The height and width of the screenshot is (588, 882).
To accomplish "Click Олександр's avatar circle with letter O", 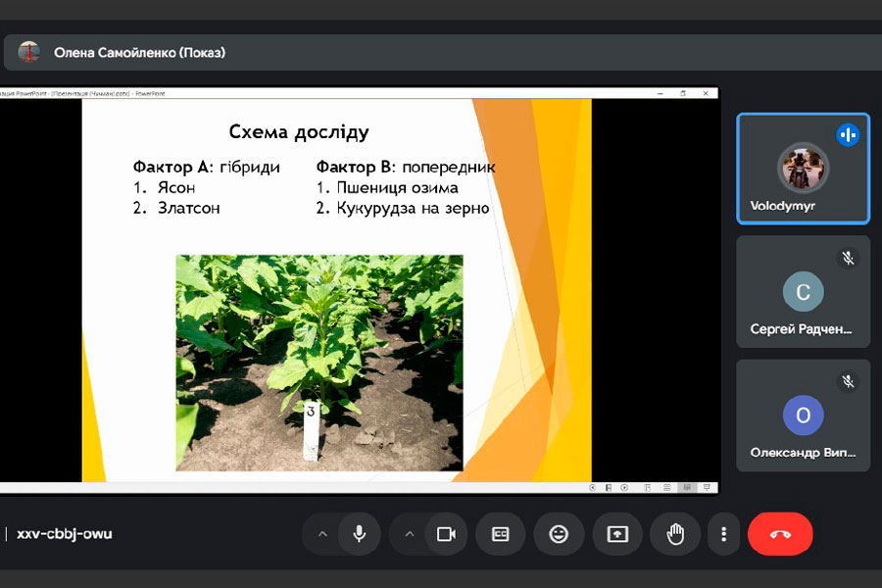I will point(803,416).
